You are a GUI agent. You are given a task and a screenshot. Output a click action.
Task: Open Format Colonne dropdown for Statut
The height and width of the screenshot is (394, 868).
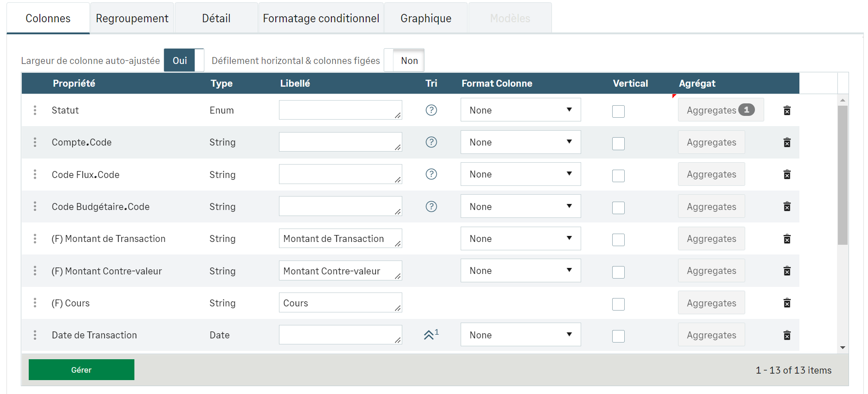coord(520,110)
